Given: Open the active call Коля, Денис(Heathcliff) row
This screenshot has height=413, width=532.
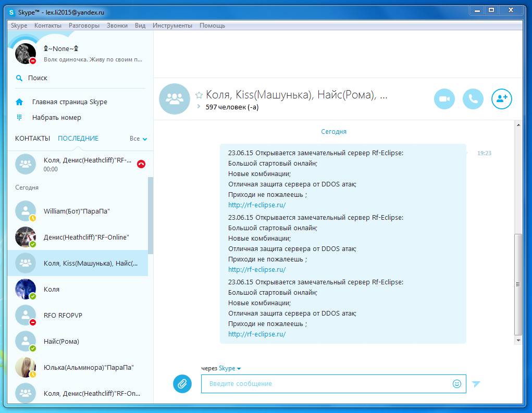Looking at the screenshot, I should point(80,164).
